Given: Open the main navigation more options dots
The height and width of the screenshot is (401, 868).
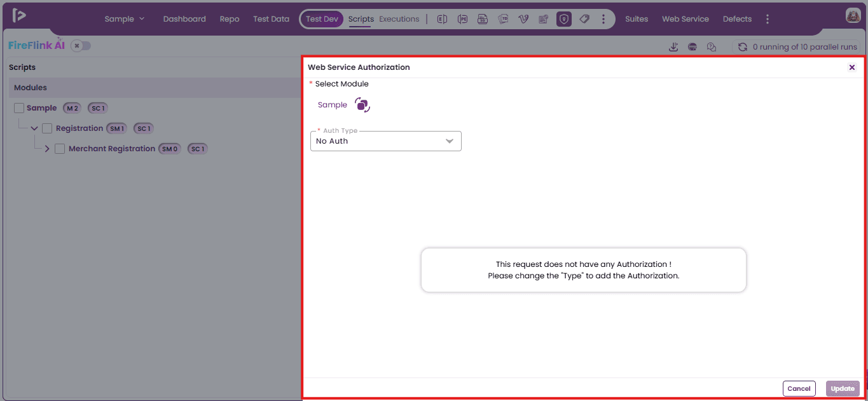Looking at the screenshot, I should click(x=768, y=19).
